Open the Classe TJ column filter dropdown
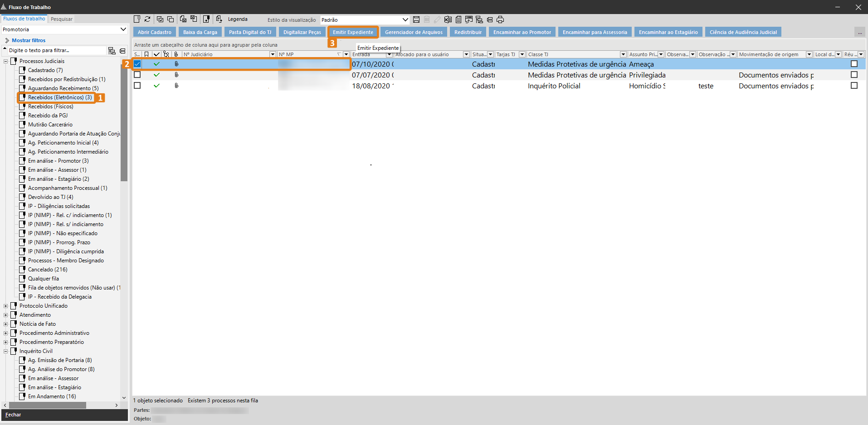The height and width of the screenshot is (425, 868). [623, 54]
